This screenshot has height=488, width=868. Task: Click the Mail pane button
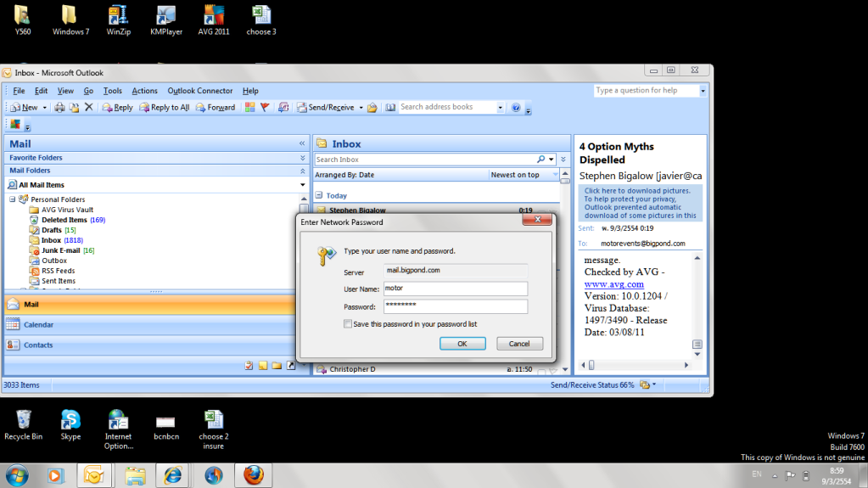pyautogui.click(x=150, y=305)
